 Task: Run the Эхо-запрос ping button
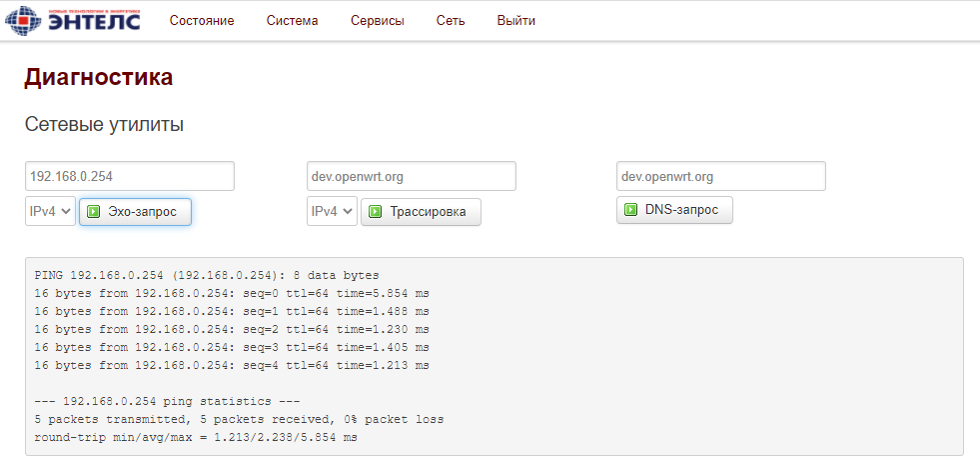[135, 212]
